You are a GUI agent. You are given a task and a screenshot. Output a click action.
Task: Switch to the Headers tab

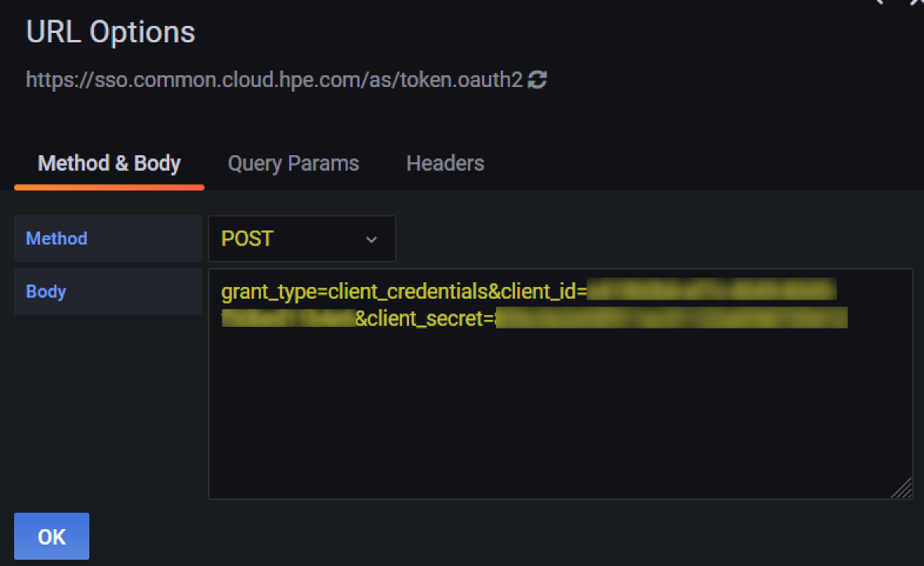pyautogui.click(x=445, y=163)
